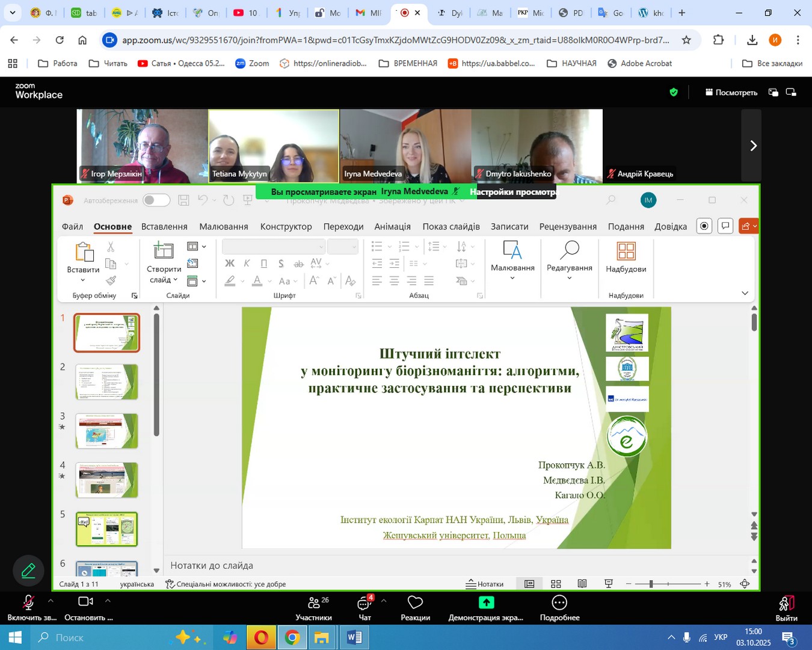812x650 pixels.
Task: Click the green Share Screen icon
Action: click(x=486, y=602)
